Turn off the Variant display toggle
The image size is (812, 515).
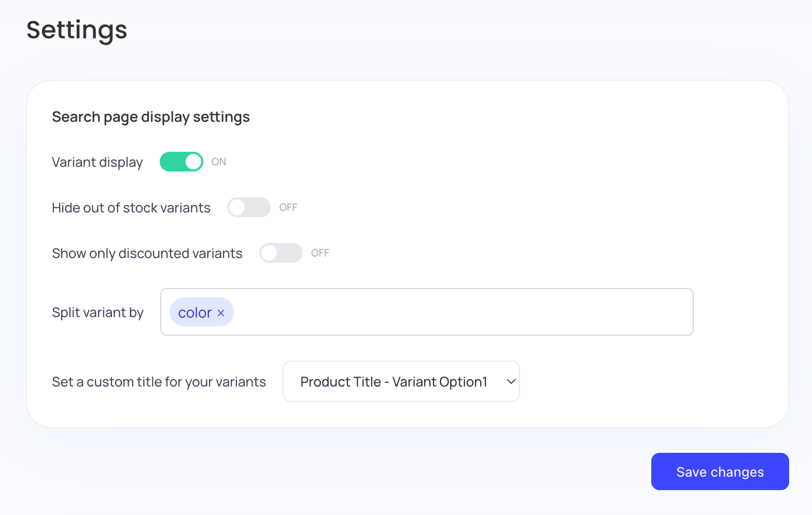[x=181, y=161]
